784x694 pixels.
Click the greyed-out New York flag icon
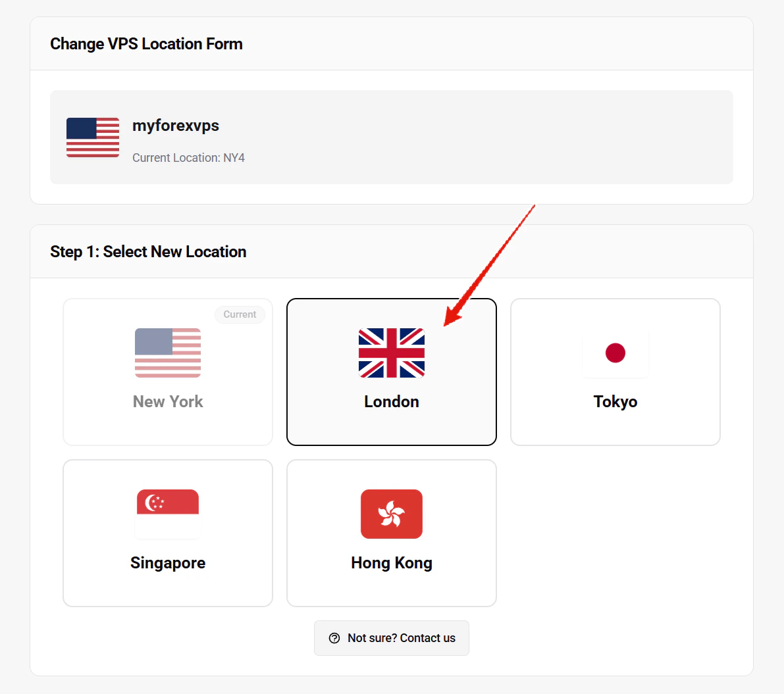coord(167,353)
